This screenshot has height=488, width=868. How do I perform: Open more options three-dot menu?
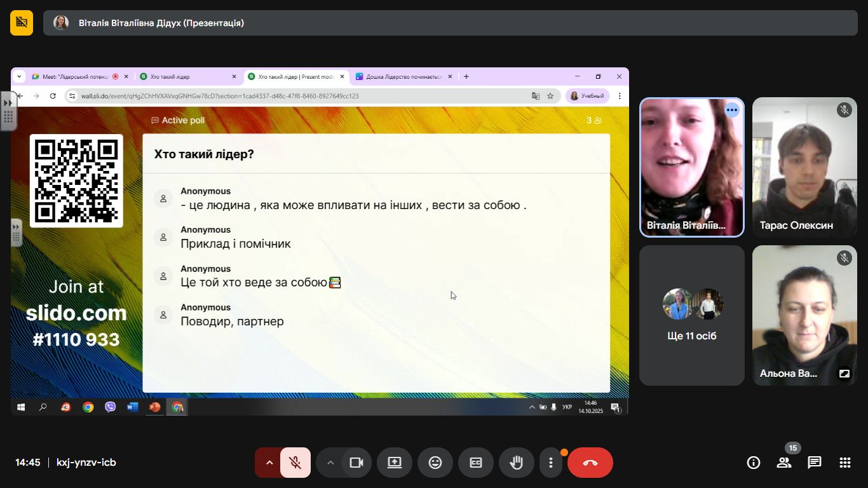[551, 463]
